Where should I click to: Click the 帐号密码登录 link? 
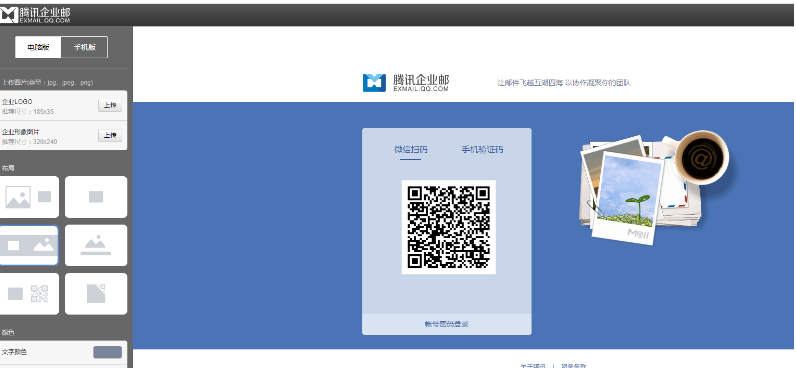447,324
